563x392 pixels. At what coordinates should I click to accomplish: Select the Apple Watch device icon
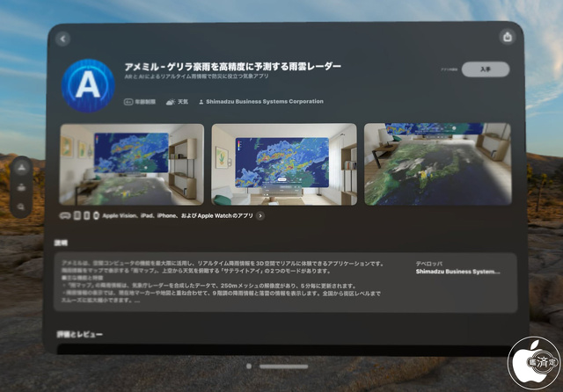click(96, 215)
